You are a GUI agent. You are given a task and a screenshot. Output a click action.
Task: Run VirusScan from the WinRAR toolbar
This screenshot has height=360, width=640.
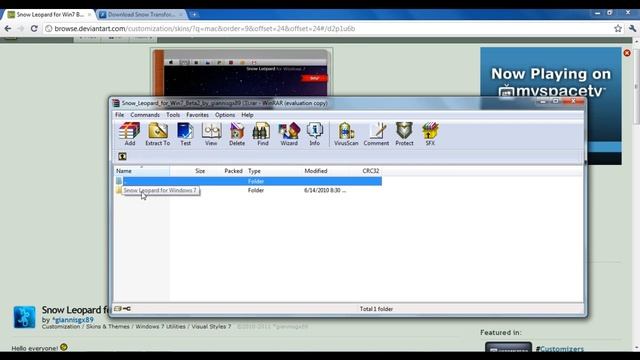pyautogui.click(x=346, y=134)
